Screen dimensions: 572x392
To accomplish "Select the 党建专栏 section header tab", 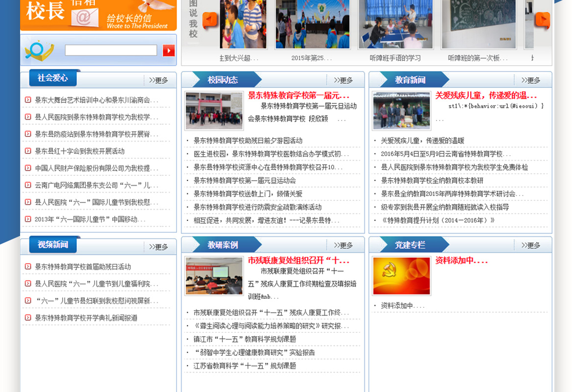I will [x=410, y=245].
